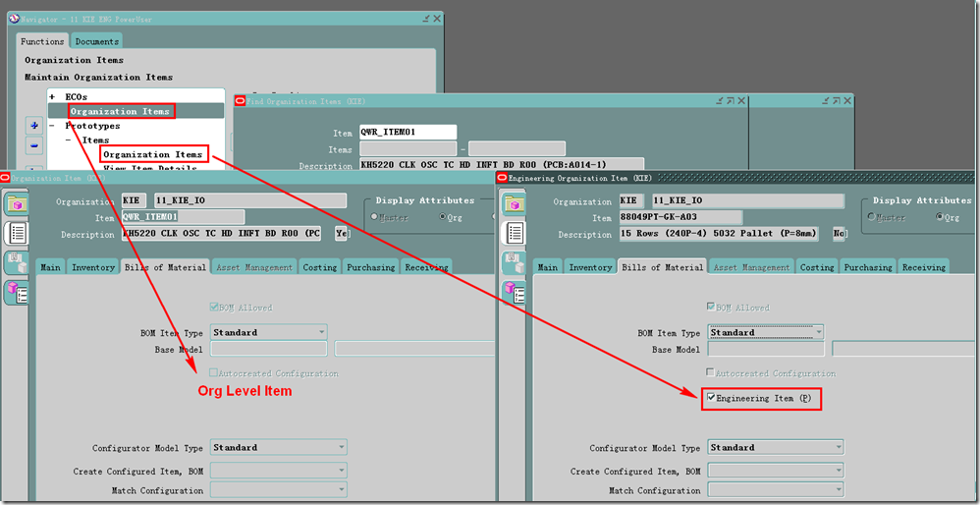Screen dimensions: 980x505
Task: Toggle BOM Allowed in left Organization Item window
Action: coord(214,308)
